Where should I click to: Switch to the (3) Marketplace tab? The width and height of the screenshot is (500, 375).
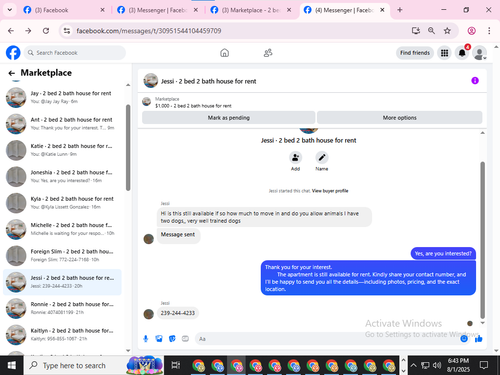[x=251, y=10]
